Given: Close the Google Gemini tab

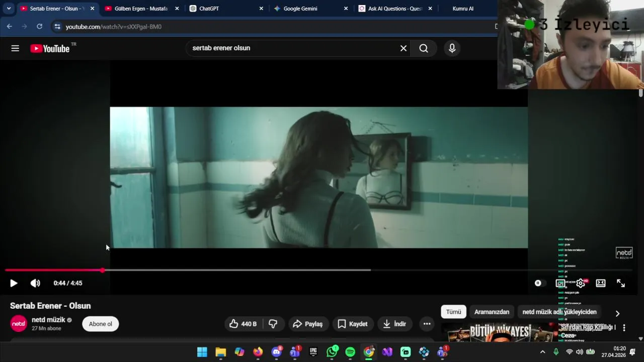Looking at the screenshot, I should tap(346, 9).
